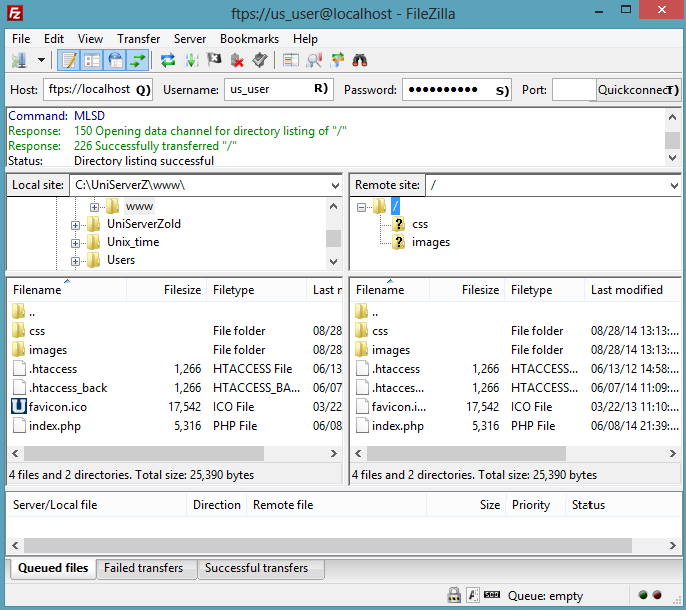686x610 pixels.
Task: Sort remote list by Last modified column
Action: 632,290
